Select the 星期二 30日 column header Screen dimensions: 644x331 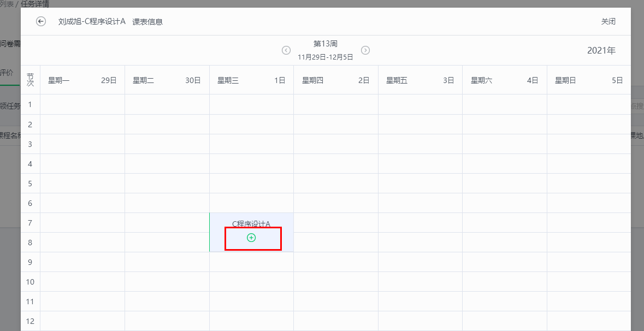[x=167, y=80]
